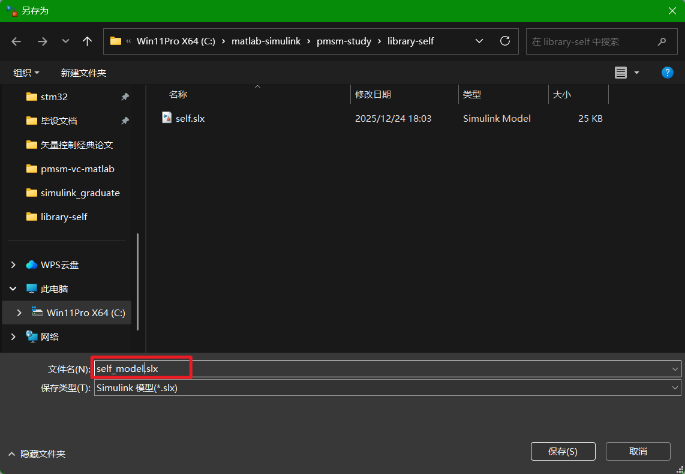Close the 另存为 dialog
The image size is (685, 474).
[x=672, y=11]
